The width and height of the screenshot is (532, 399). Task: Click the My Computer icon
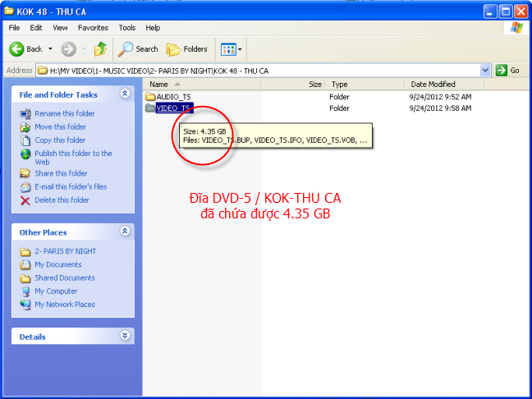[25, 291]
